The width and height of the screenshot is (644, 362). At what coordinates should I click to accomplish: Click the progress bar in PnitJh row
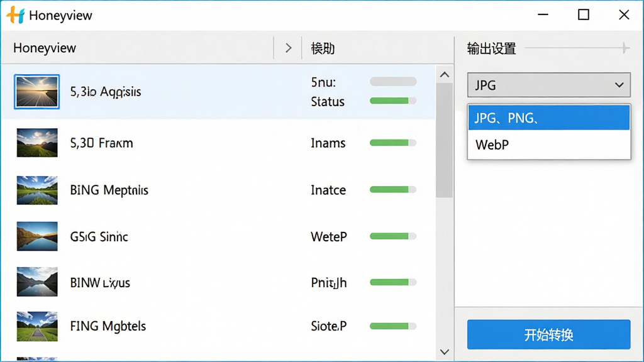click(x=393, y=282)
